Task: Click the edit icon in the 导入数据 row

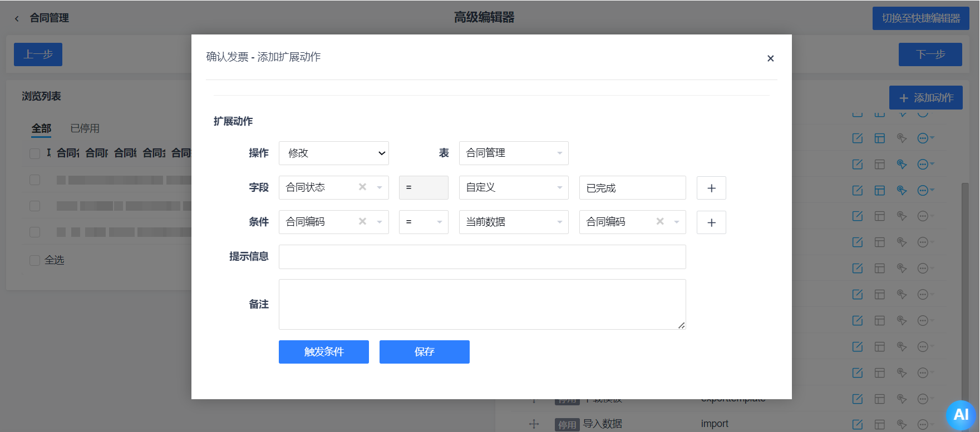Action: (857, 424)
